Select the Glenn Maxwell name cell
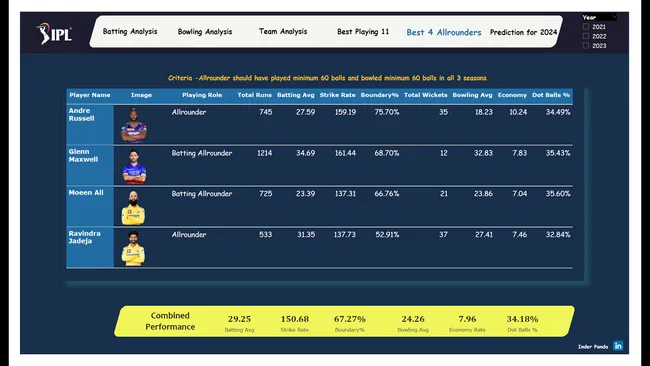 (90, 165)
